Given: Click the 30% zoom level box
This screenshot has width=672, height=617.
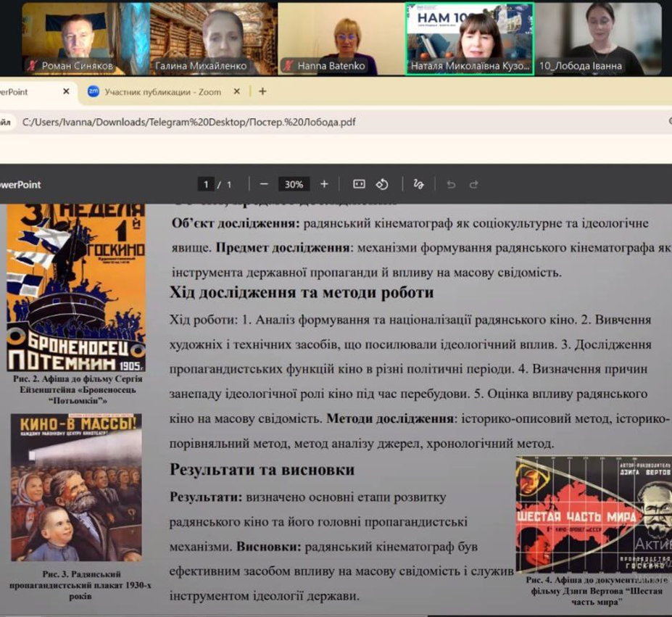Looking at the screenshot, I should (294, 184).
